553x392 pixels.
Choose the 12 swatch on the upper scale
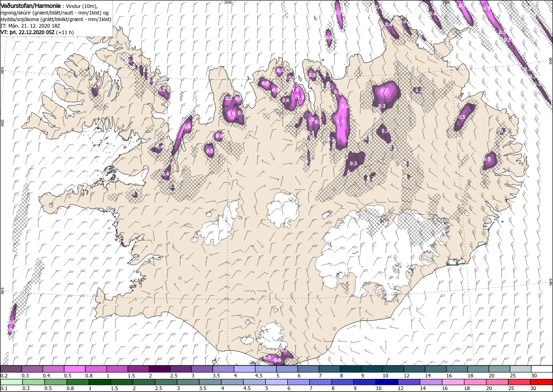point(414,369)
